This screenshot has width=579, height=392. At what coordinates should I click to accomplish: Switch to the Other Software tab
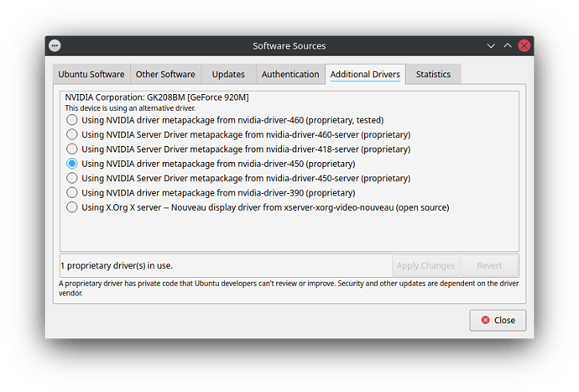tap(165, 75)
